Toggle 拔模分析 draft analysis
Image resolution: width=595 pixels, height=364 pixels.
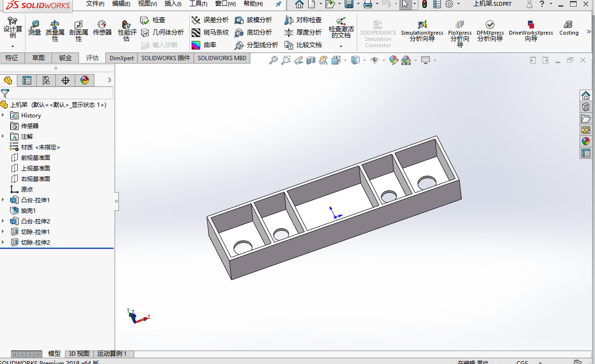pos(253,20)
